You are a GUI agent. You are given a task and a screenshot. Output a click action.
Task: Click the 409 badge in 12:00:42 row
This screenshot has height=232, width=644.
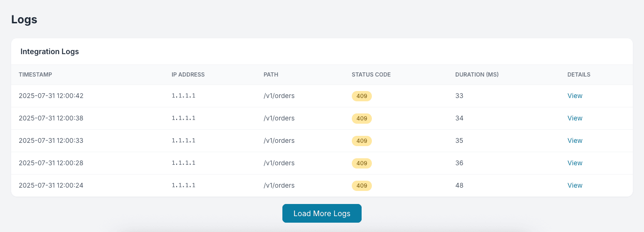(362, 96)
